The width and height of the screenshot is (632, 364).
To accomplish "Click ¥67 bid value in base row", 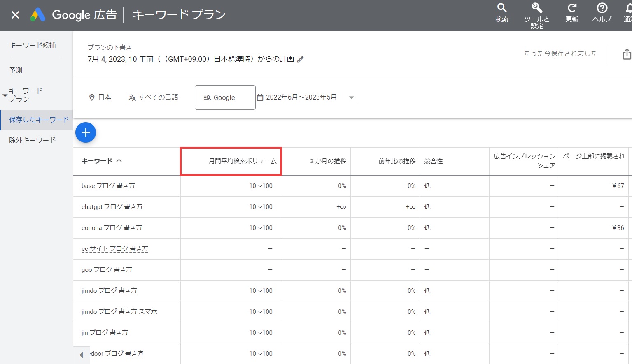I will [618, 186].
